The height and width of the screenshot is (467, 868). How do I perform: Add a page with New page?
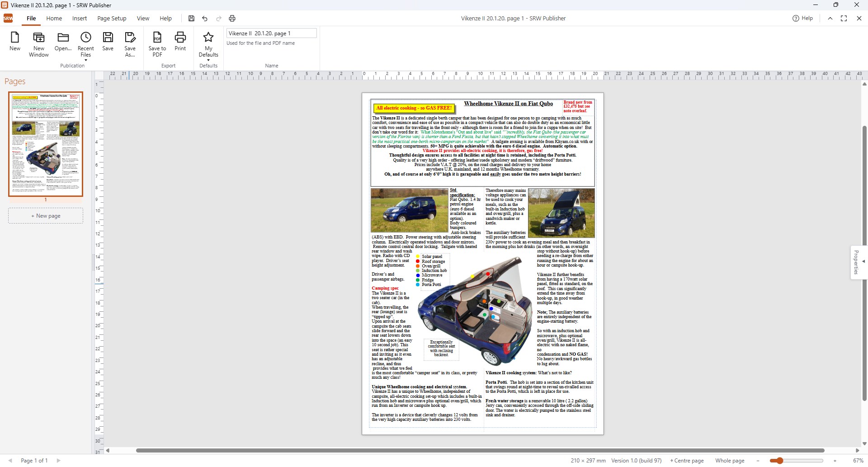(x=46, y=216)
